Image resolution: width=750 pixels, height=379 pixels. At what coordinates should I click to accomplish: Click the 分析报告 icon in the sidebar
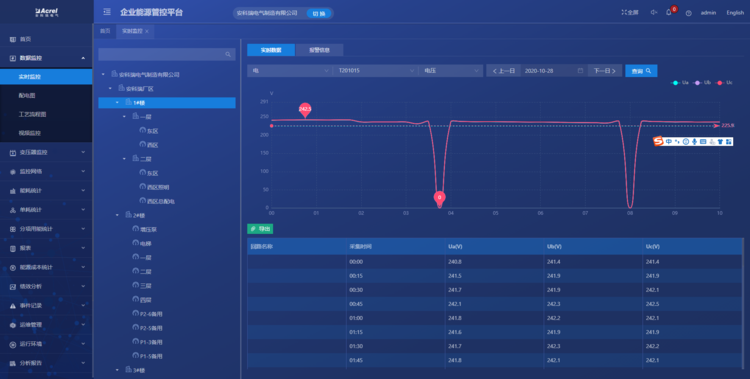(13, 363)
